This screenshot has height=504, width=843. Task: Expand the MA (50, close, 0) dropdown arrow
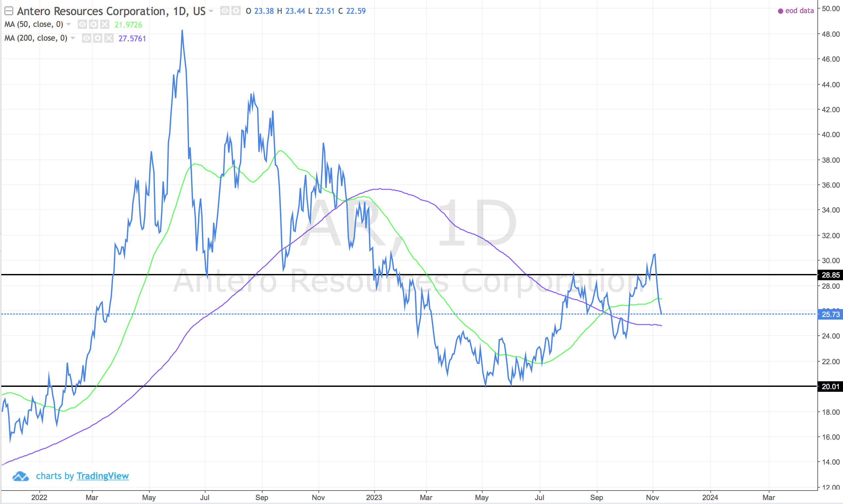(x=69, y=25)
